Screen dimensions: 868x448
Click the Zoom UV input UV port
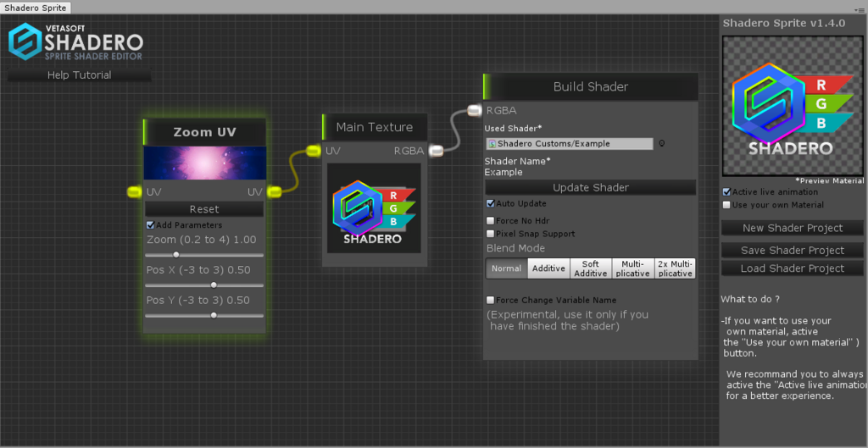[134, 192]
